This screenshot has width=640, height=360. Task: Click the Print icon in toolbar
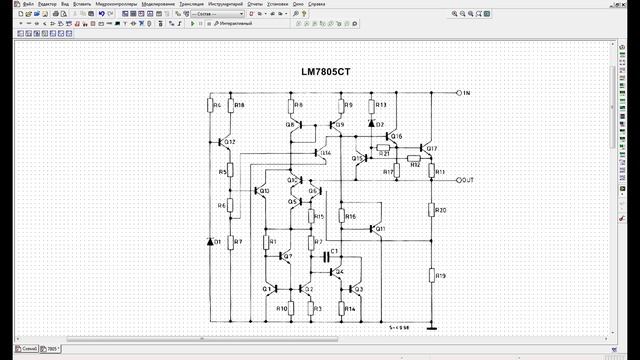56,14
